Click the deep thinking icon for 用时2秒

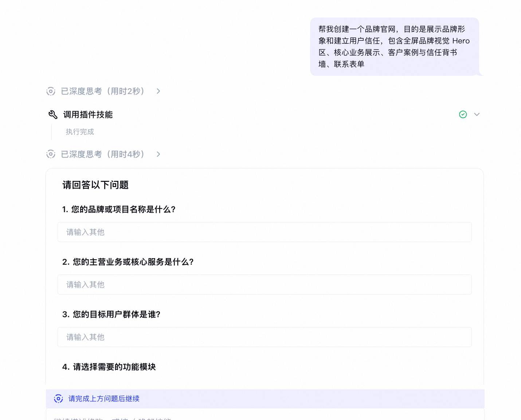pyautogui.click(x=51, y=91)
